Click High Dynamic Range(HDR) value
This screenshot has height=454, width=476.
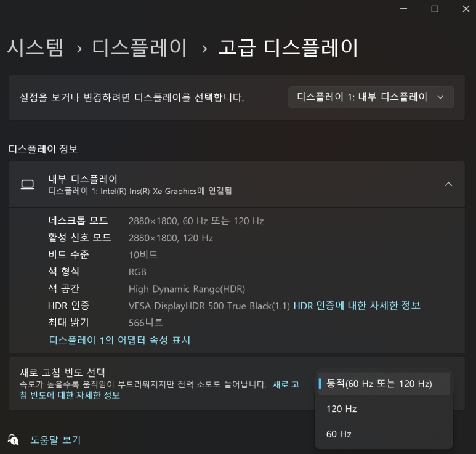point(187,289)
